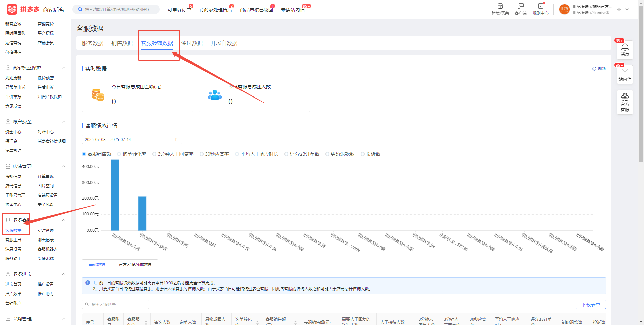Click the 官方客服 robot icon
Screen dimensions: 644x325
click(625, 97)
